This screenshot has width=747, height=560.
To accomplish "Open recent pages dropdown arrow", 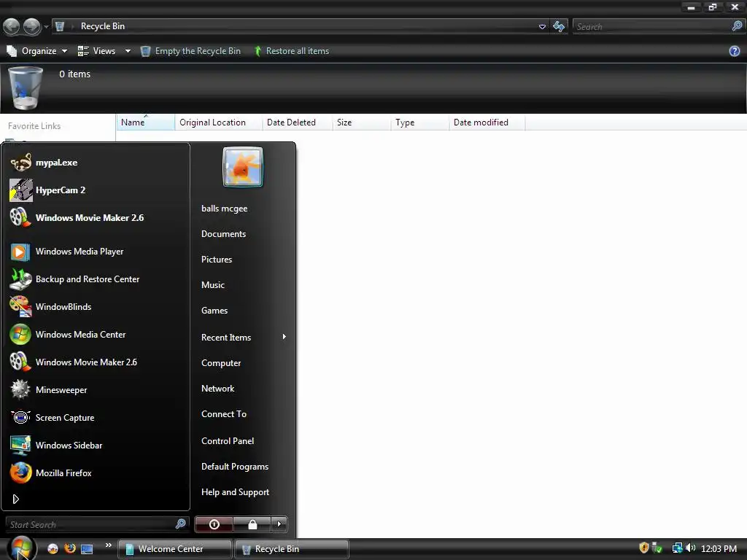I will [46, 27].
